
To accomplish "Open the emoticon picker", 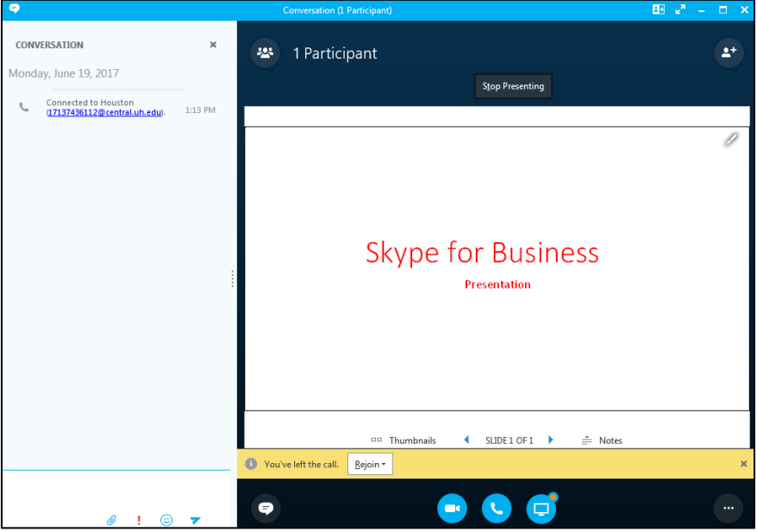I will tap(166, 520).
